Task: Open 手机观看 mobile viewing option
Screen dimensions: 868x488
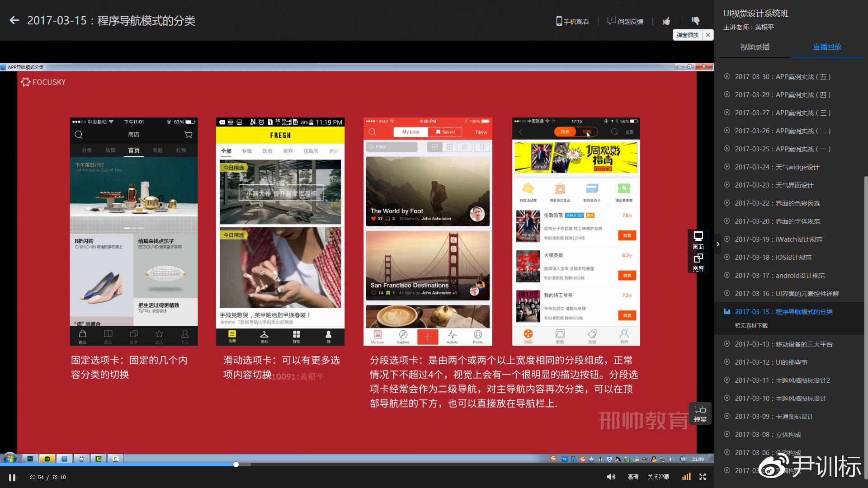Action: click(x=572, y=21)
